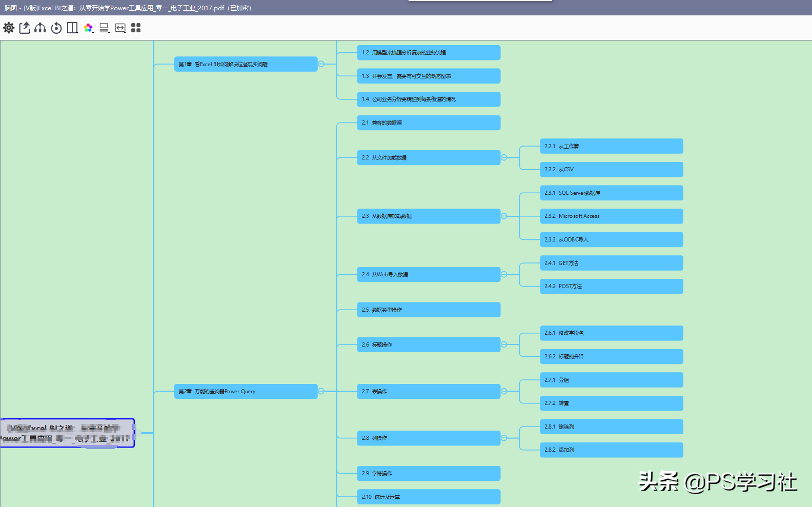
Task: Click the four-square grid icon
Action: point(136,28)
